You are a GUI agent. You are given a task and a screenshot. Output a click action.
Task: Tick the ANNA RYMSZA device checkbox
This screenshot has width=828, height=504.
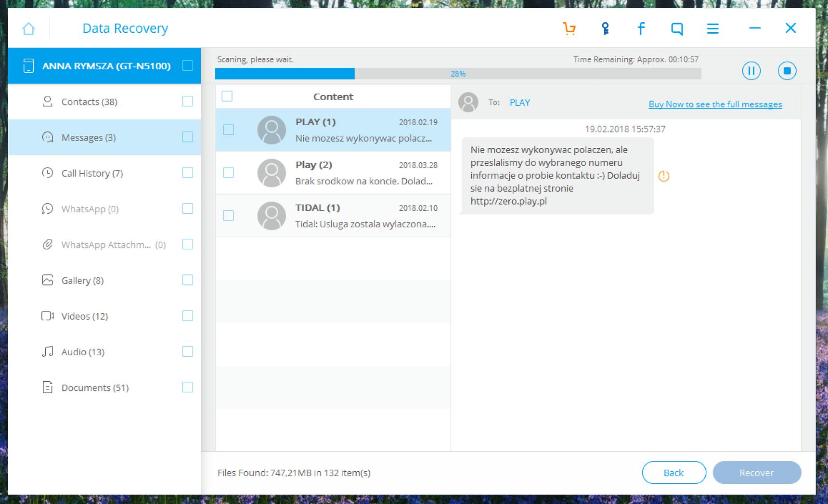point(188,65)
